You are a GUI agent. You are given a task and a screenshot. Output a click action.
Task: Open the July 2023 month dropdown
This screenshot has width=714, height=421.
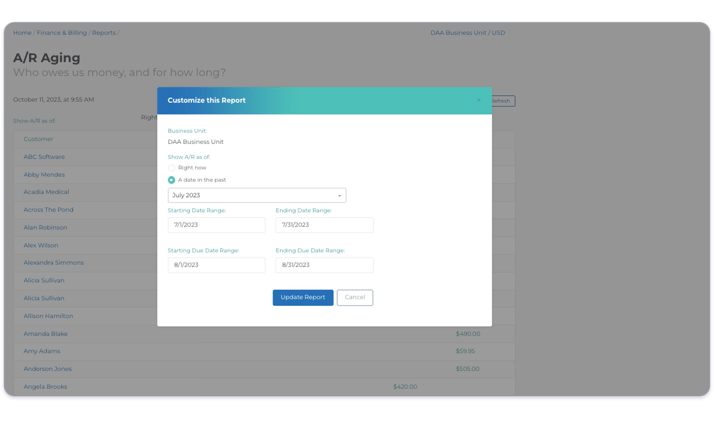click(257, 195)
